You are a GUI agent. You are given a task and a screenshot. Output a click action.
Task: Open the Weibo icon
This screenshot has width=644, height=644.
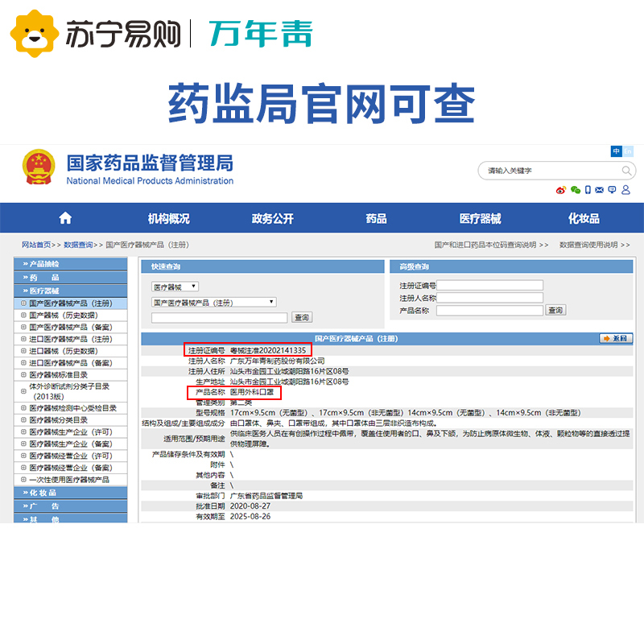tap(561, 190)
